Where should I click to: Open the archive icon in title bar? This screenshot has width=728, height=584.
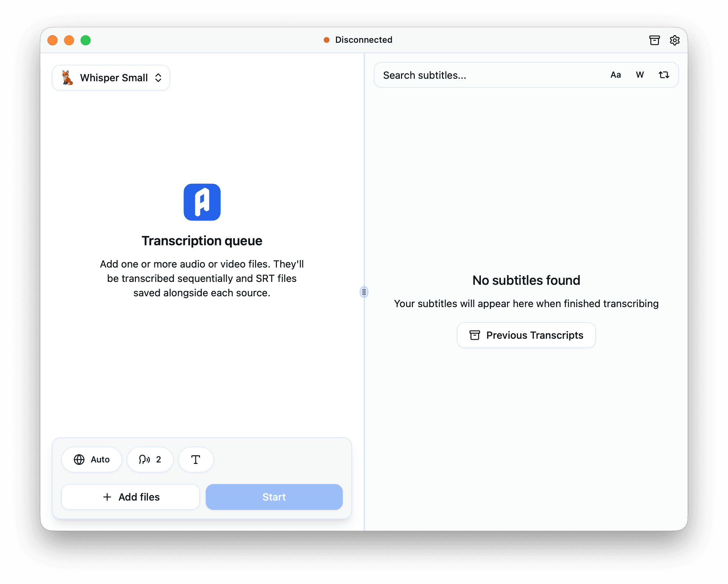[654, 40]
